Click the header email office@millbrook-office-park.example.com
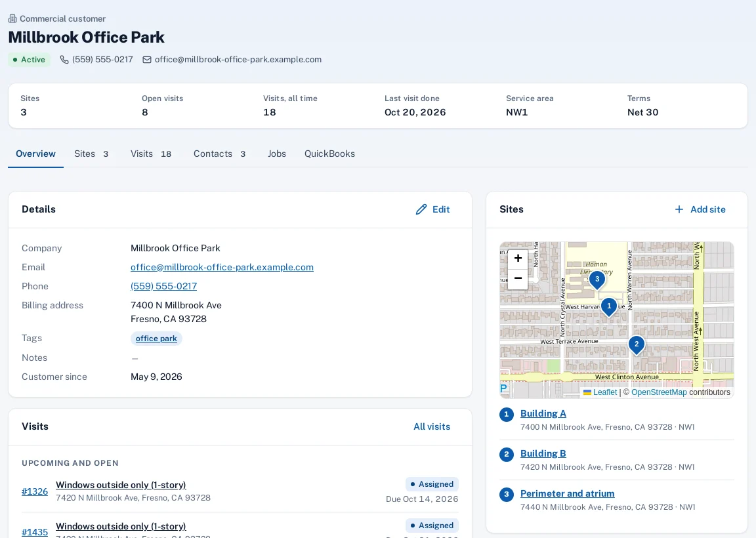This screenshot has width=756, height=538. click(x=238, y=60)
